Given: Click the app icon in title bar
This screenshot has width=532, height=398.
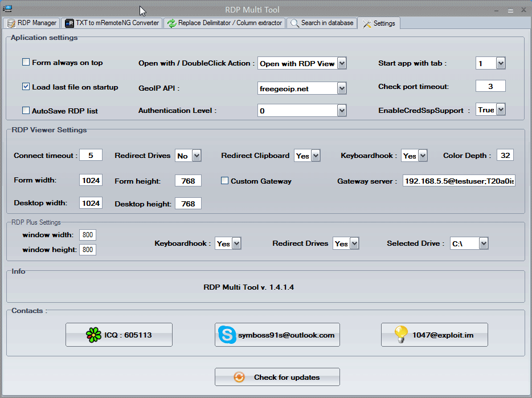Looking at the screenshot, I should 8,10.
